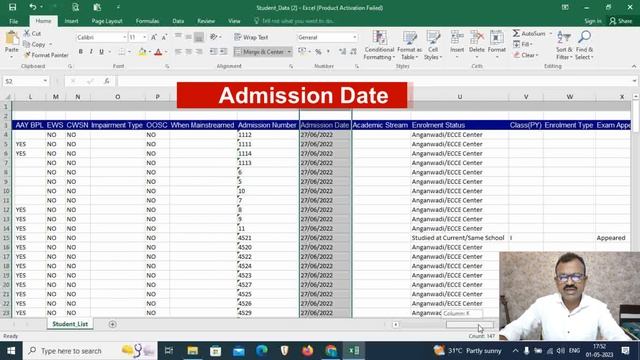Screen dimensions: 640x360
Task: Switch to the Insert ribbon tab
Action: pos(71,21)
